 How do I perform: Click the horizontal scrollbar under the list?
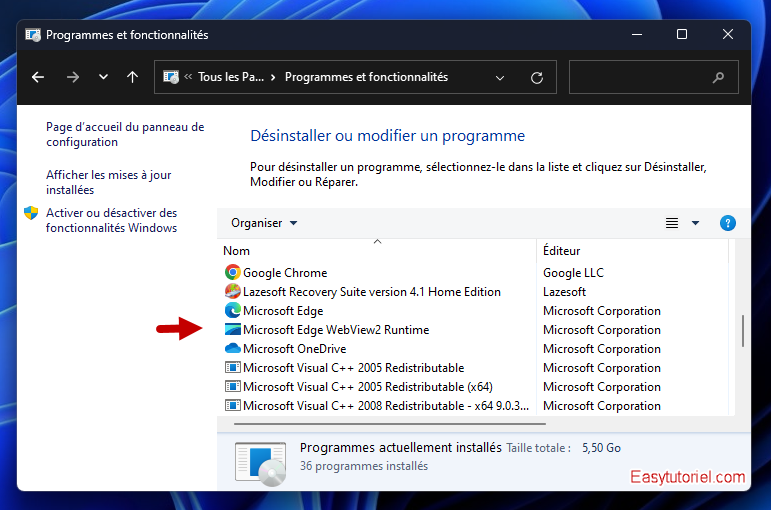[390, 423]
